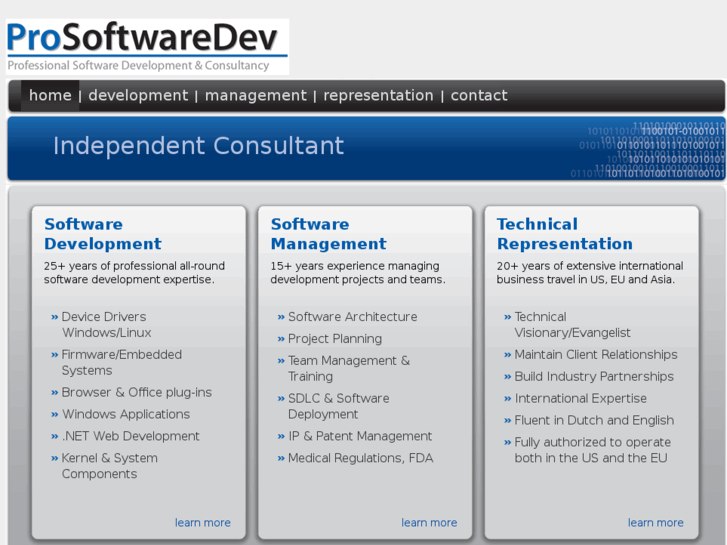Select the .NET Web Development item
The image size is (727, 545).
131,436
